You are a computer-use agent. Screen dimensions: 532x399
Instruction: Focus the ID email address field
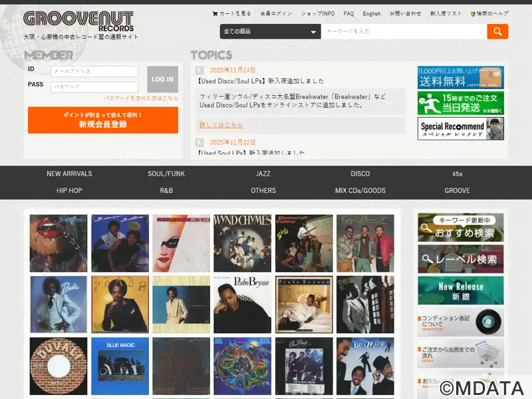tap(94, 71)
